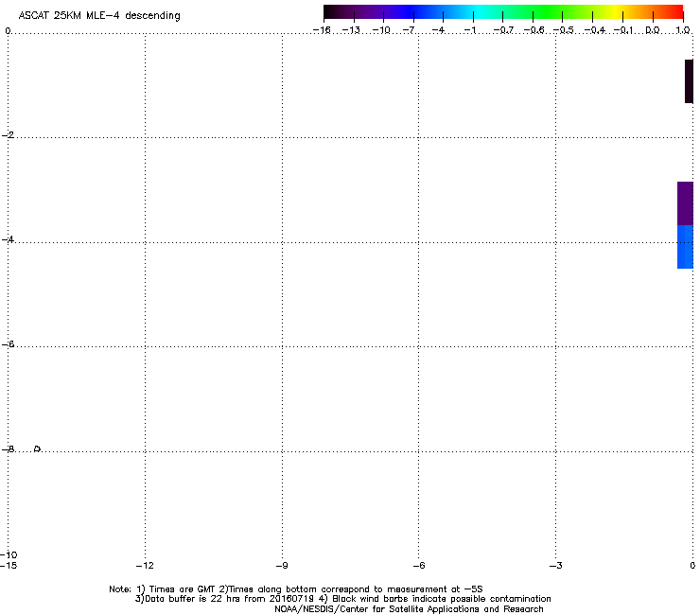
Task: Click the -15 longitude label on bottom axis
Action: 9,566
